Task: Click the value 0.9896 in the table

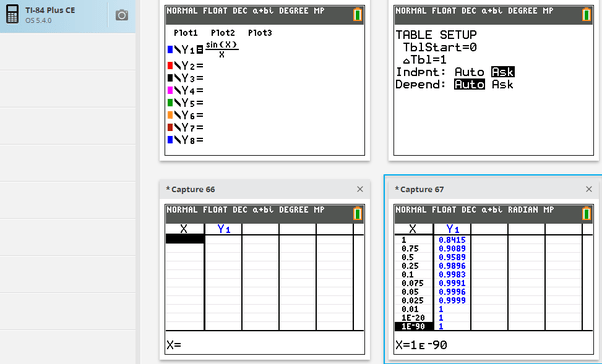Action: (452, 266)
